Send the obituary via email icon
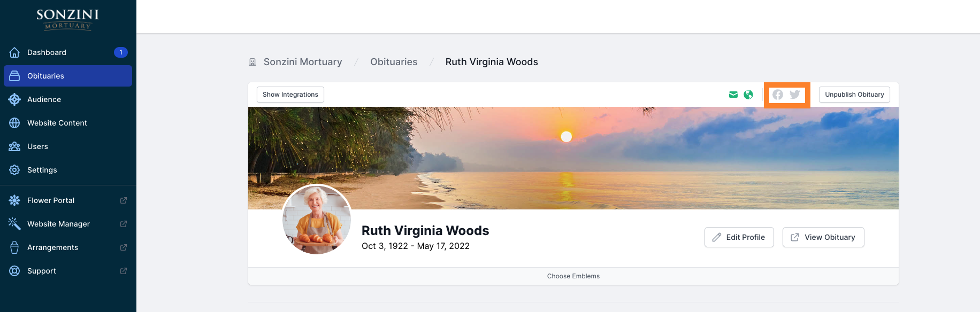 pyautogui.click(x=733, y=95)
